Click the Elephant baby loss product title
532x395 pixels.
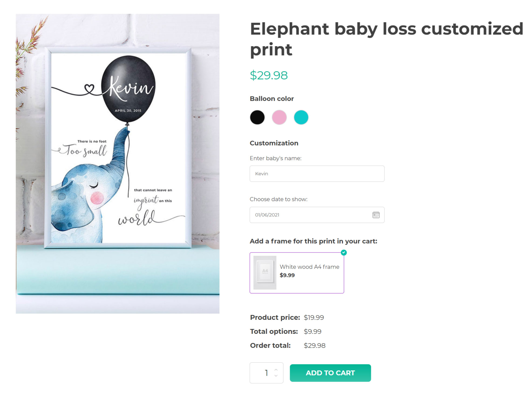pos(386,39)
